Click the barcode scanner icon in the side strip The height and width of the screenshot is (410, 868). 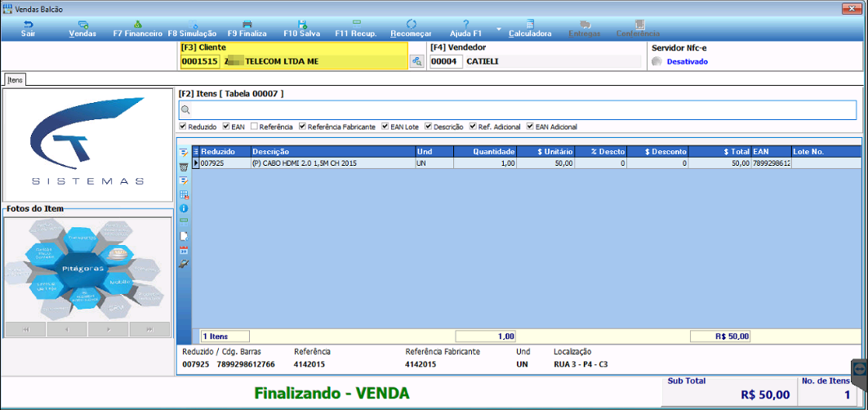pos(184,264)
